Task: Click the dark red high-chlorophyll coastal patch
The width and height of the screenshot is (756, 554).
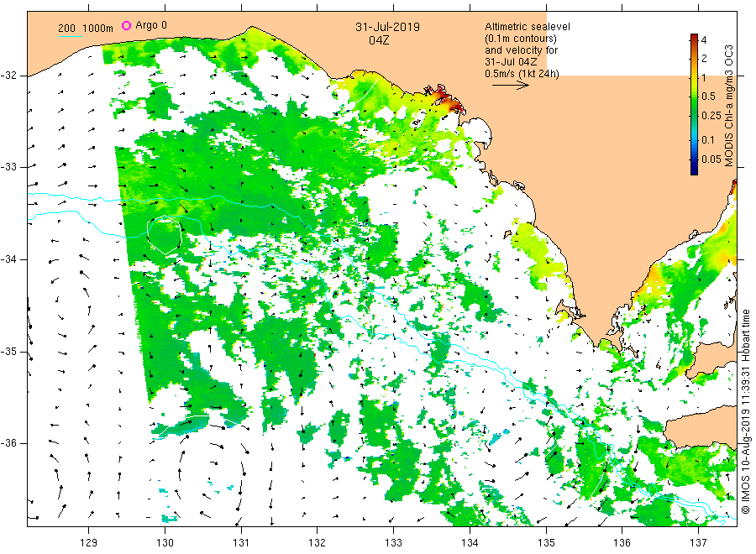Action: (x=444, y=99)
